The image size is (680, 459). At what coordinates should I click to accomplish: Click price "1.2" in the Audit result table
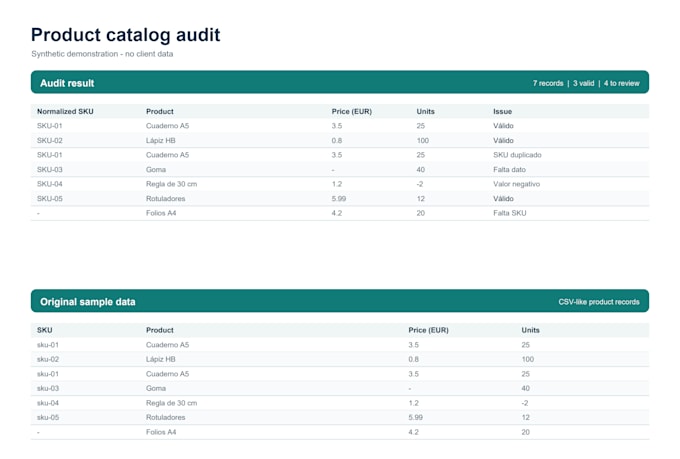[337, 184]
